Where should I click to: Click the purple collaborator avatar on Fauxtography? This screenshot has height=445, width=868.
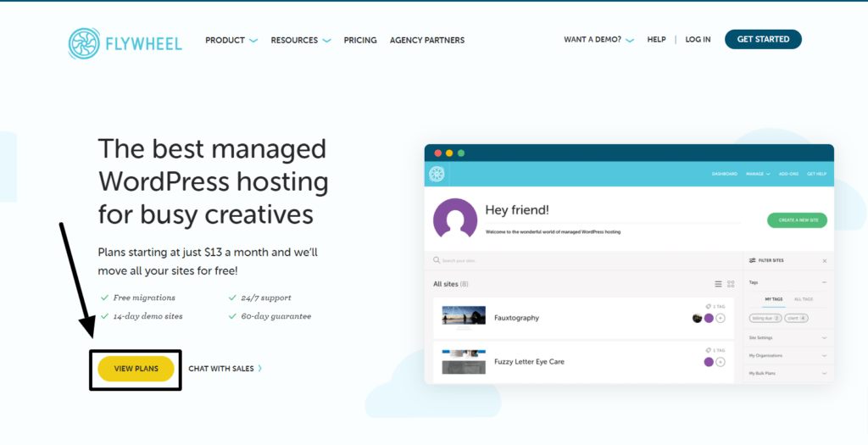709,318
